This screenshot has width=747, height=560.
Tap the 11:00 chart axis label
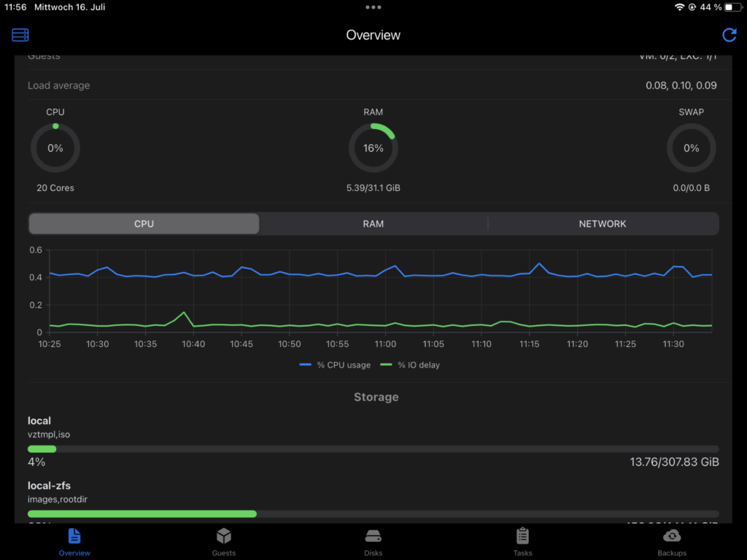(385, 344)
